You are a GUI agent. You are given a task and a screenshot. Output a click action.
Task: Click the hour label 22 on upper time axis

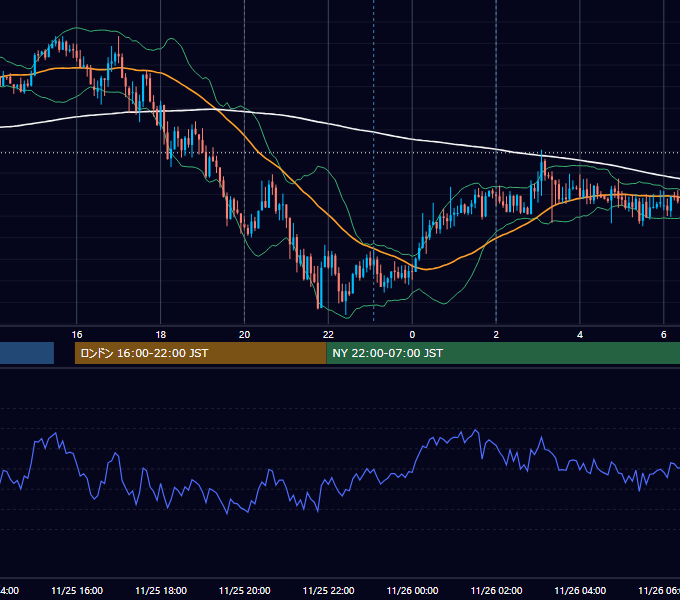click(x=328, y=335)
